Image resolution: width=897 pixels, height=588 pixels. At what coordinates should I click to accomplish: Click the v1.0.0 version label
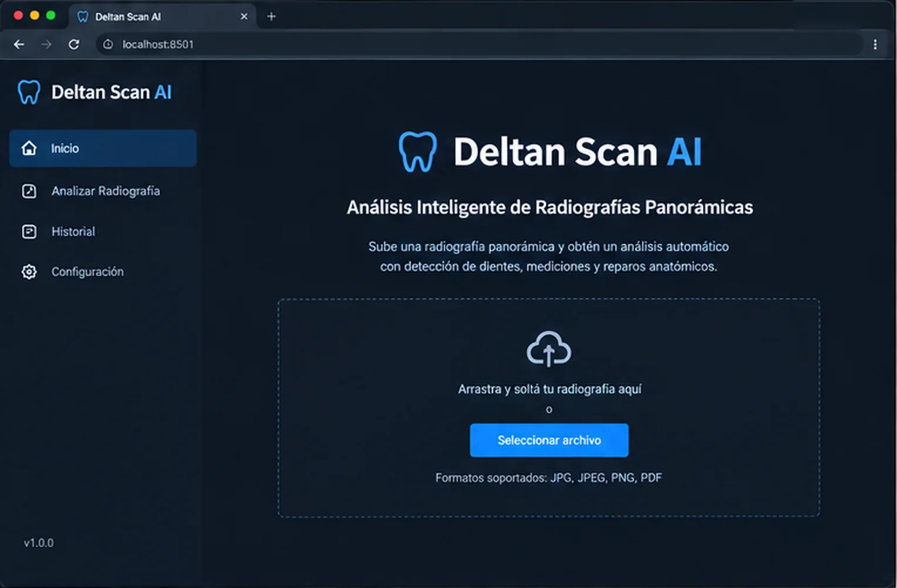pyautogui.click(x=39, y=543)
